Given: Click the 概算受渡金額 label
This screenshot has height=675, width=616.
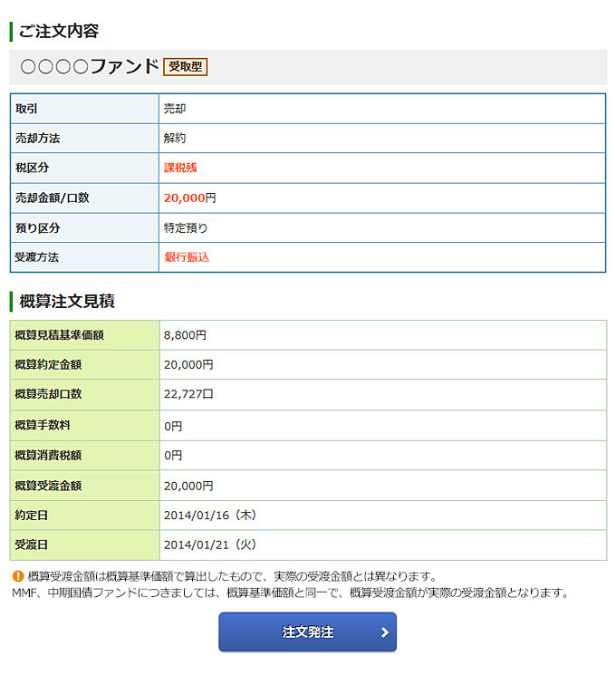Looking at the screenshot, I should [x=48, y=486].
